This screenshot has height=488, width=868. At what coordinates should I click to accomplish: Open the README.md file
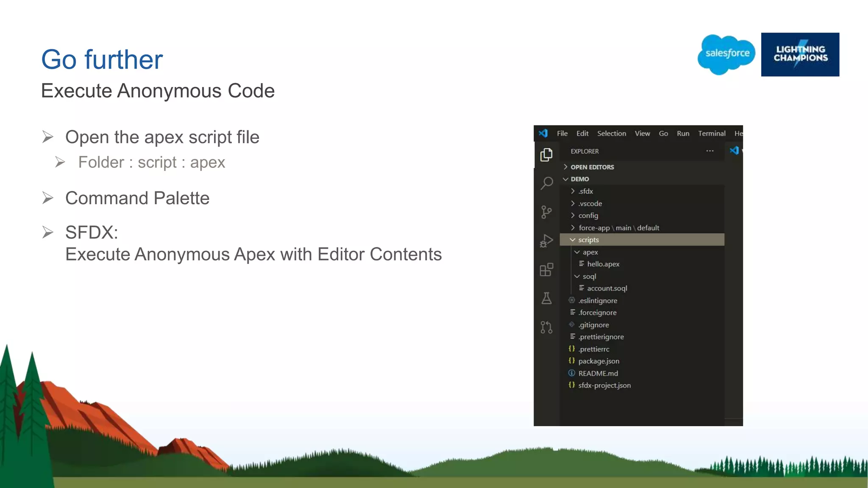tap(642, 373)
